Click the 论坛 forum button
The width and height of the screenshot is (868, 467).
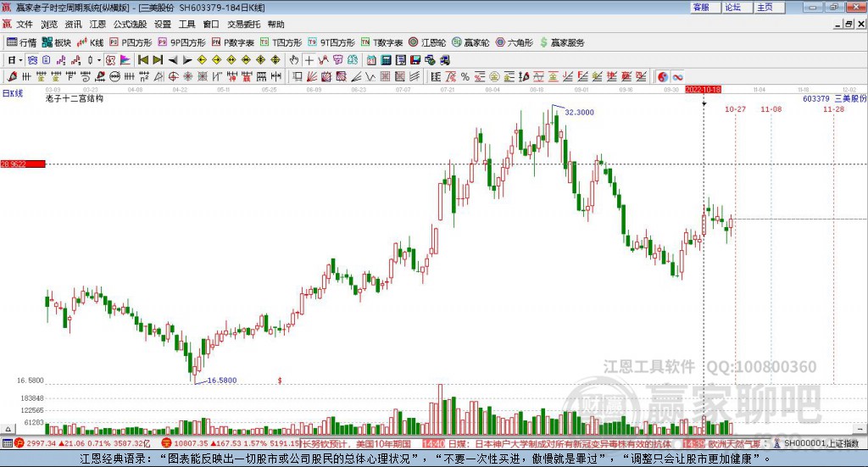pyautogui.click(x=736, y=7)
